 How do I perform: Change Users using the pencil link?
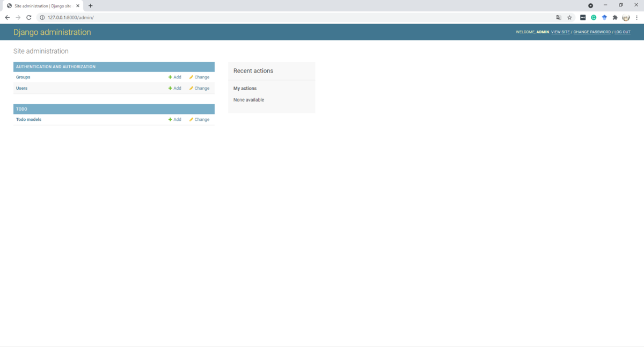tap(199, 88)
